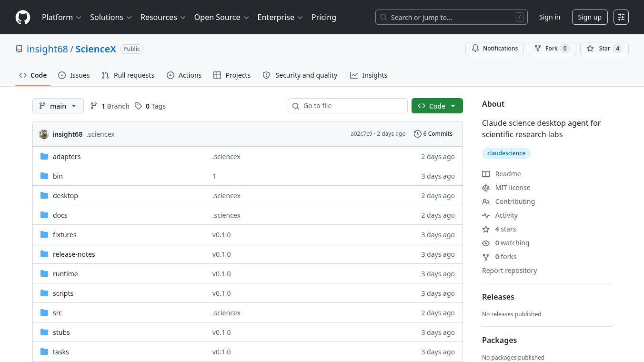Open latest commit message .sciencex
This screenshot has height=362, width=644.
tap(101, 134)
